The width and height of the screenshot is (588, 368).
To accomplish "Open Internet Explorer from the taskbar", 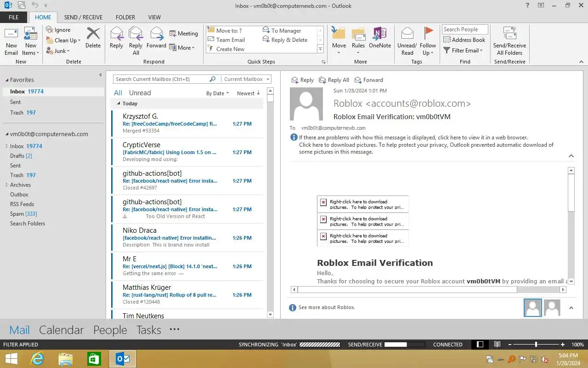I will point(37,359).
